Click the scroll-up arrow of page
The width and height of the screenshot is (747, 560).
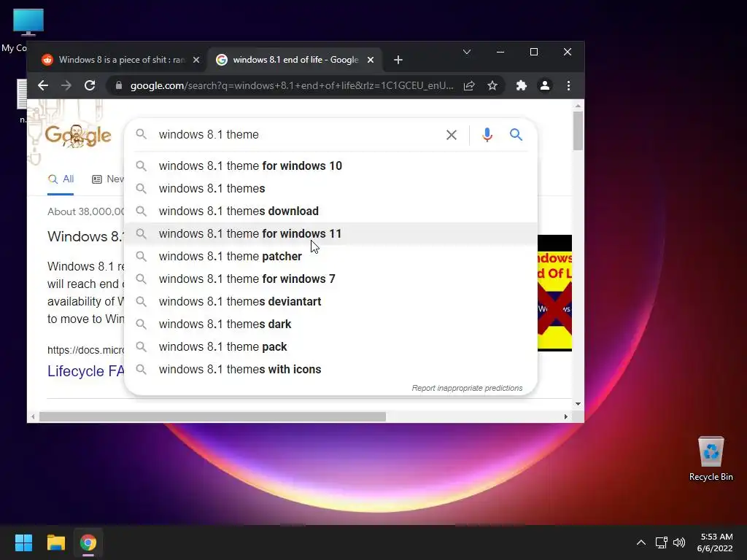coord(578,106)
